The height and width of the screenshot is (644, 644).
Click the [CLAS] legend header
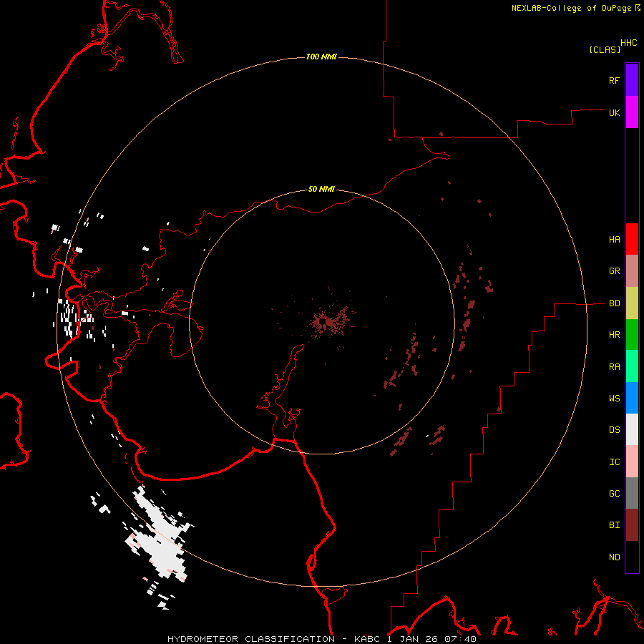click(605, 49)
